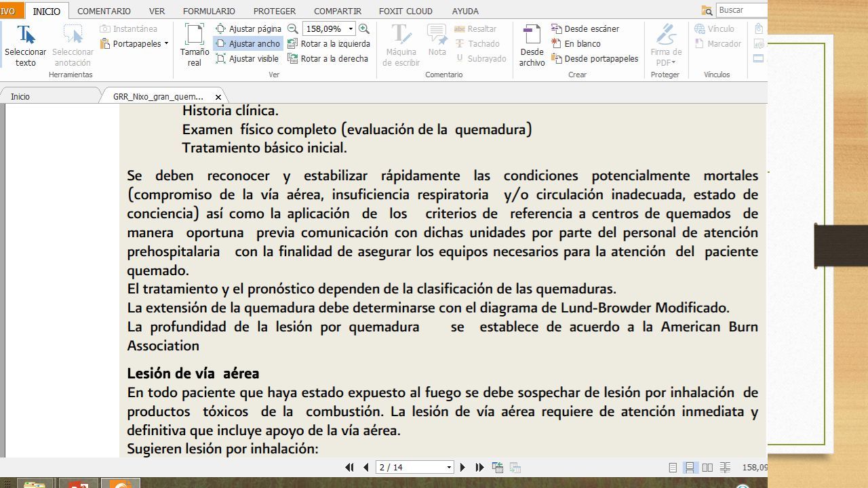Choose the Seleccionar anotación tool
Screen dimensions: 868x488
73,45
